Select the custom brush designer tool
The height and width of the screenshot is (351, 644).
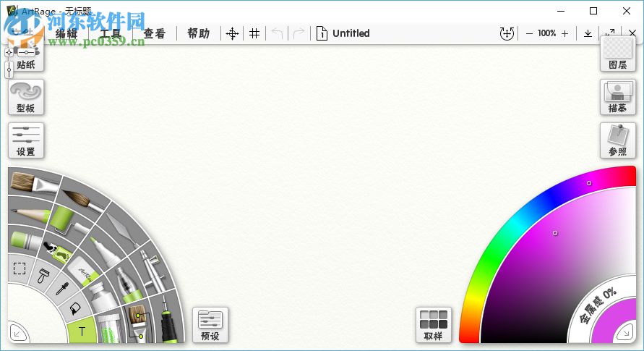(138, 323)
